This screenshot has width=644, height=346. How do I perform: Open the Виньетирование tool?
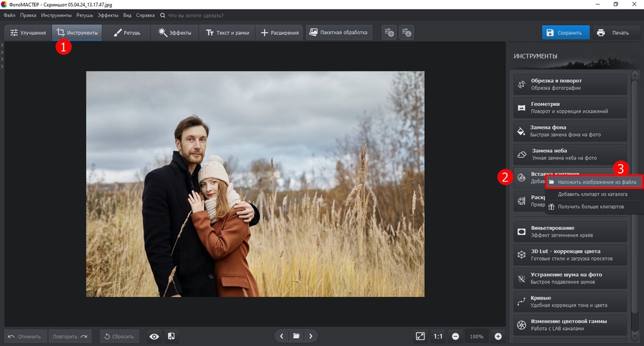(x=570, y=232)
